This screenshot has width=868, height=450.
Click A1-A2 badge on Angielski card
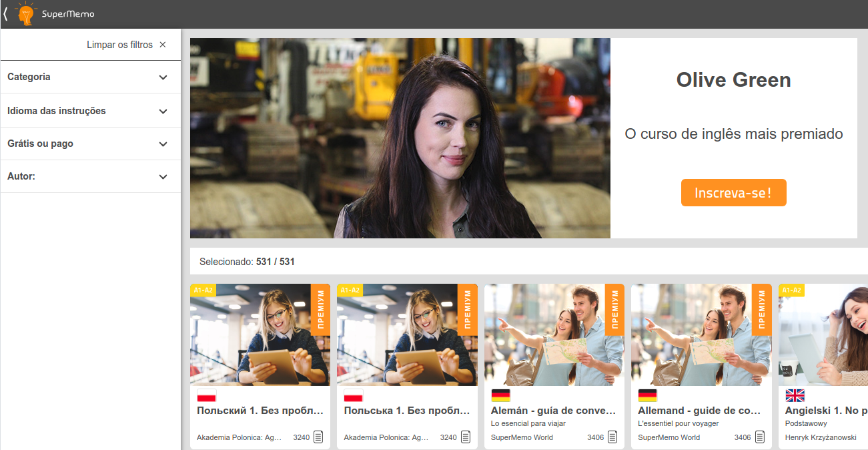click(x=791, y=290)
